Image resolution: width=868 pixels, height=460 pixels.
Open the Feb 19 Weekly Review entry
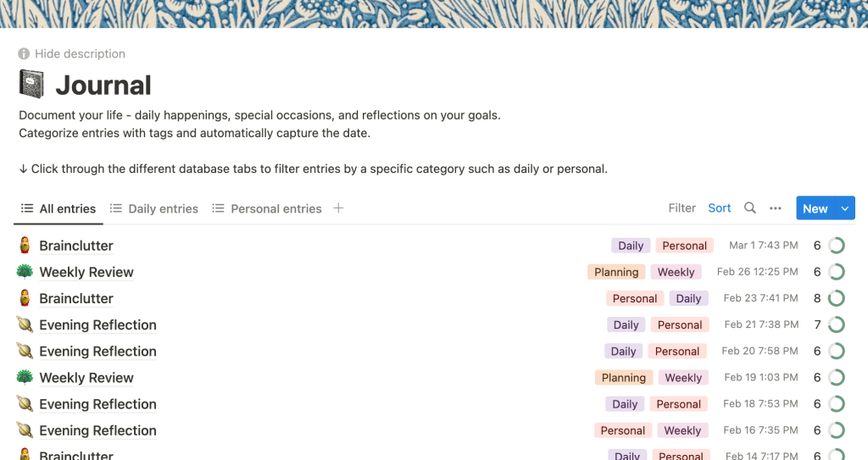pyautogui.click(x=86, y=378)
